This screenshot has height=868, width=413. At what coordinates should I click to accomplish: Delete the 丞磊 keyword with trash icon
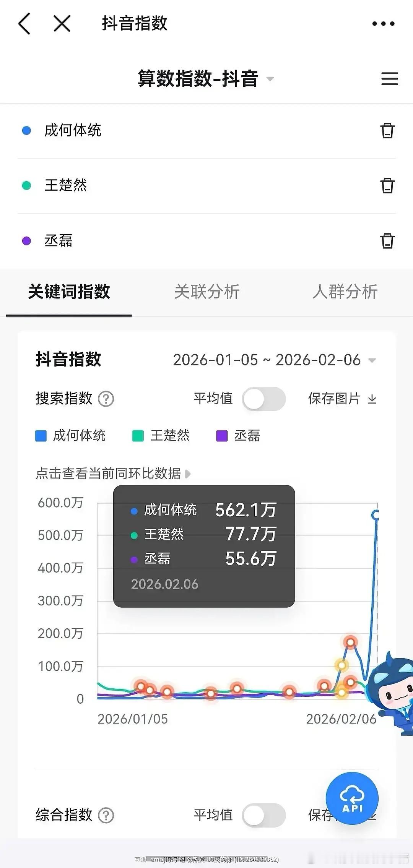click(x=387, y=241)
